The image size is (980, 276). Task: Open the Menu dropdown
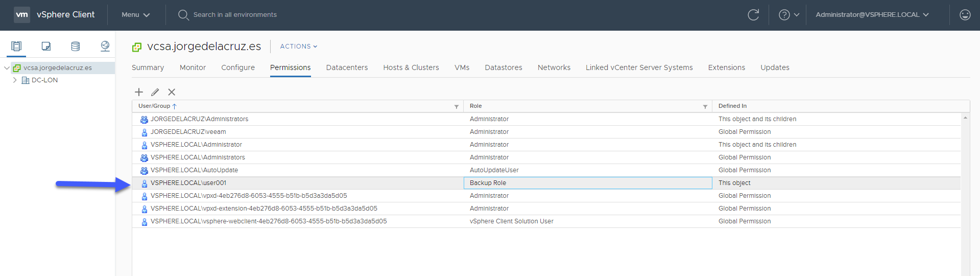135,15
